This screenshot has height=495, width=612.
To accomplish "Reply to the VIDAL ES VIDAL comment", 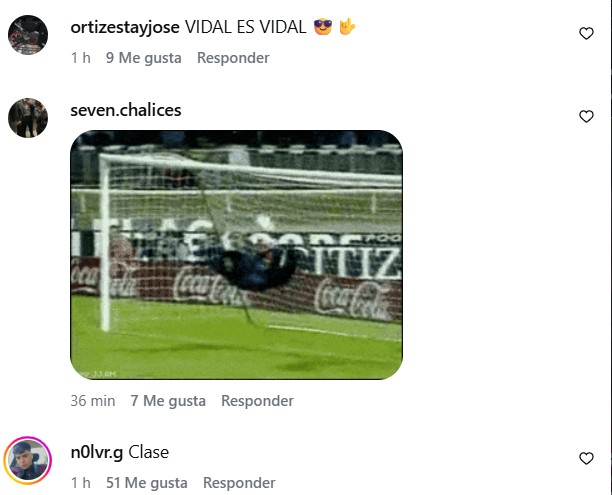I will pos(233,58).
